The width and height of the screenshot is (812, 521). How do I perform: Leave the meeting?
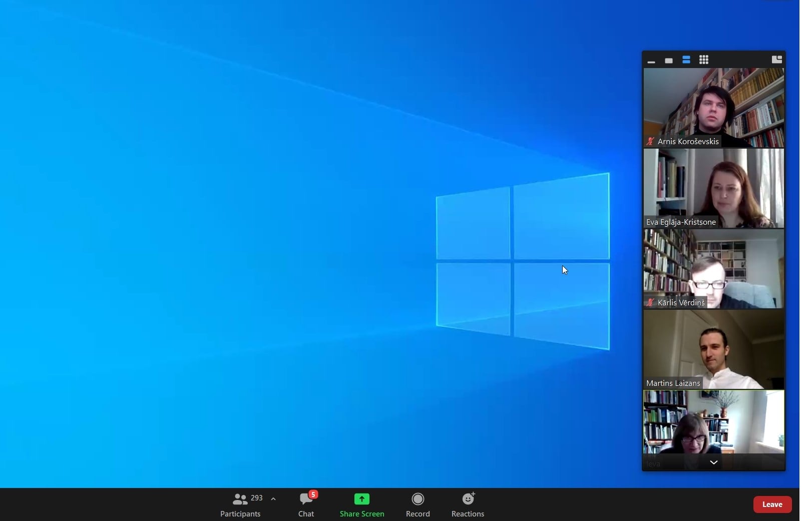772,504
